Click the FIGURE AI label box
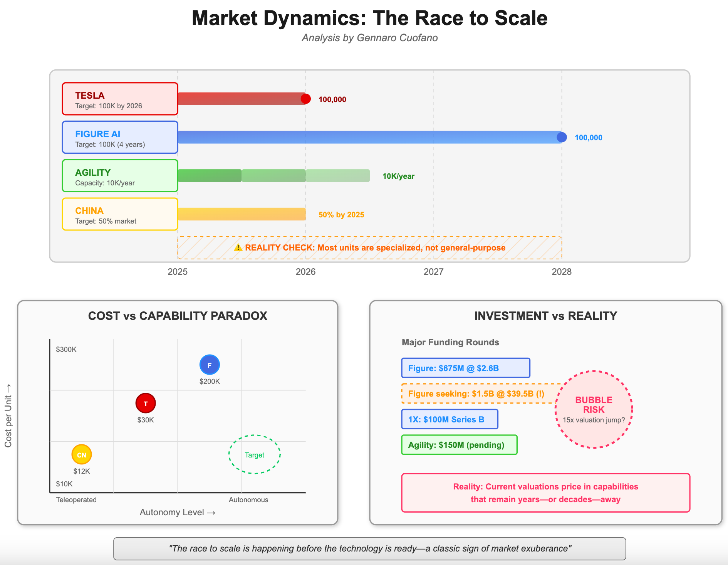 pos(120,137)
